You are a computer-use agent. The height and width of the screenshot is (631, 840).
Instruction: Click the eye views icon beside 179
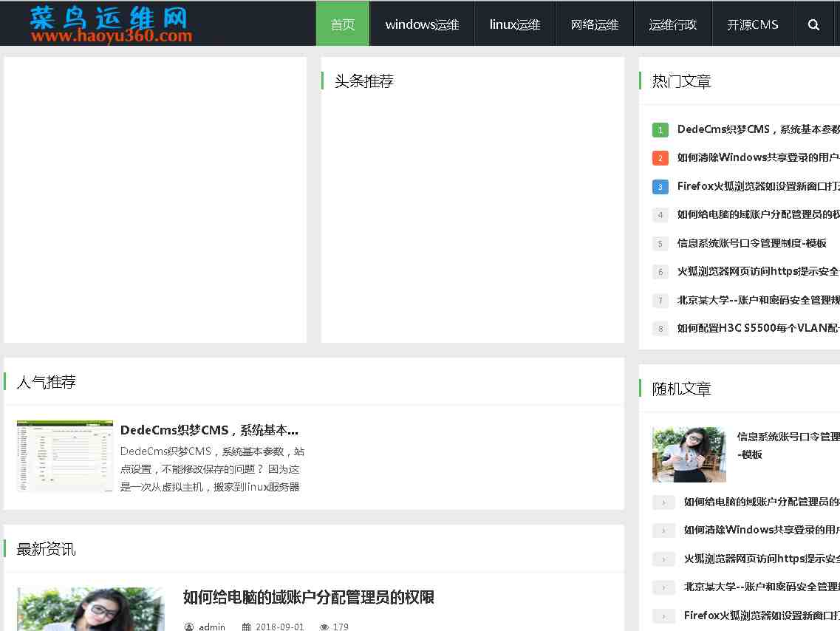324,627
